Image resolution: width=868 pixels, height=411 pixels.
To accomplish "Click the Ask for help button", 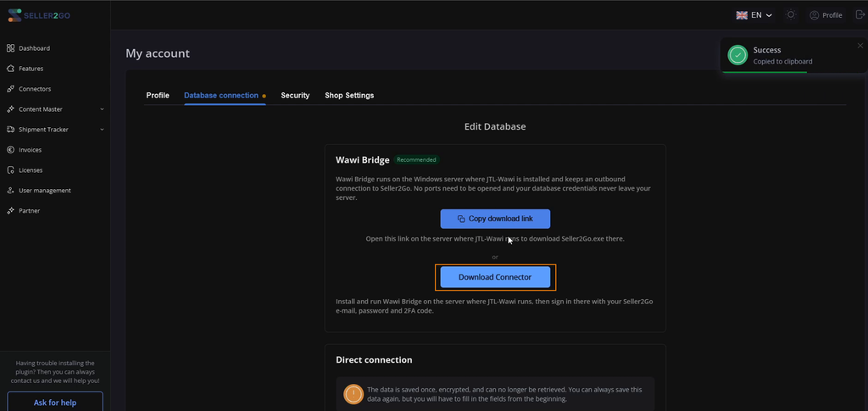I will pos(55,403).
